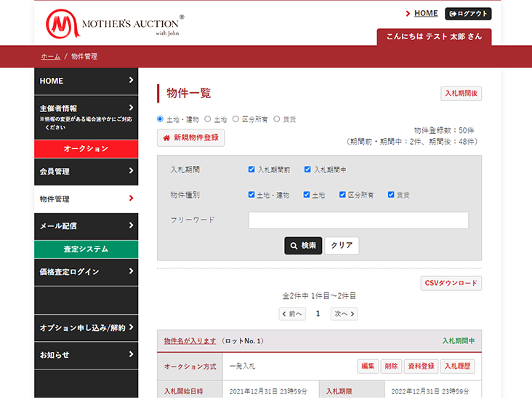Viewport: 532px width, 400px height.
Task: Open メール配信 menu item
Action: point(86,226)
